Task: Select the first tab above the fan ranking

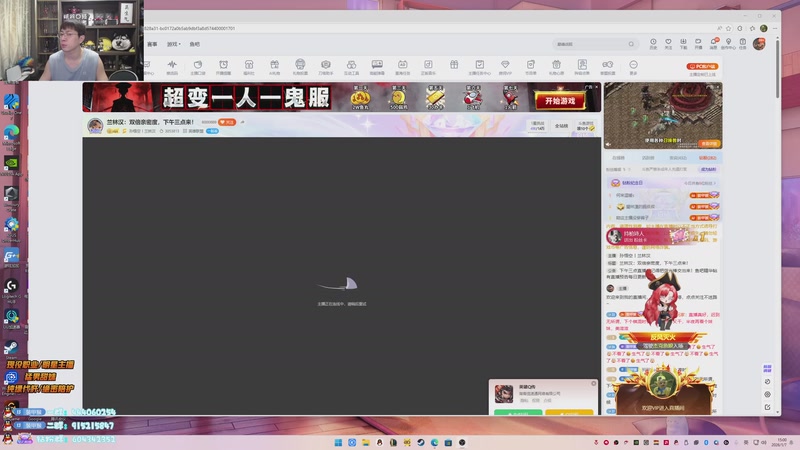Action: 618,158
